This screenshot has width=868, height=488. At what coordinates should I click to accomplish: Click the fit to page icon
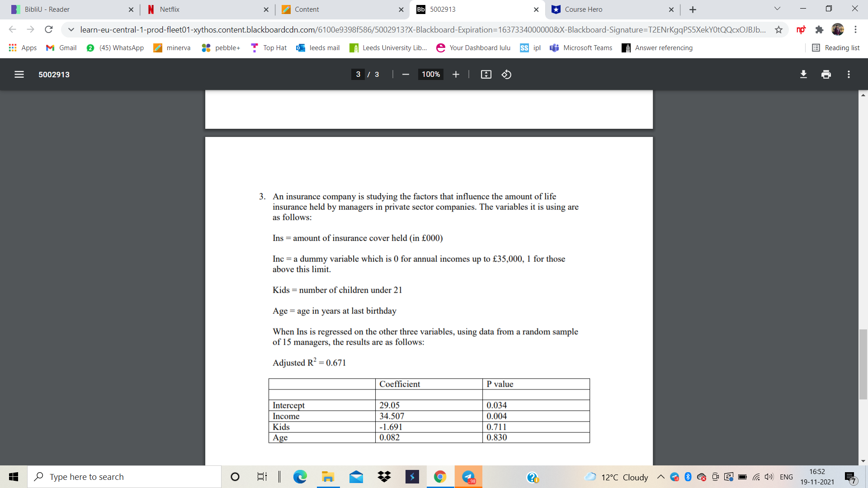click(486, 75)
